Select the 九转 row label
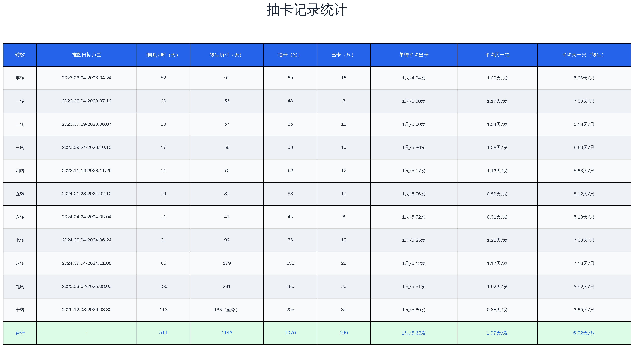This screenshot has width=634, height=364. click(x=20, y=286)
